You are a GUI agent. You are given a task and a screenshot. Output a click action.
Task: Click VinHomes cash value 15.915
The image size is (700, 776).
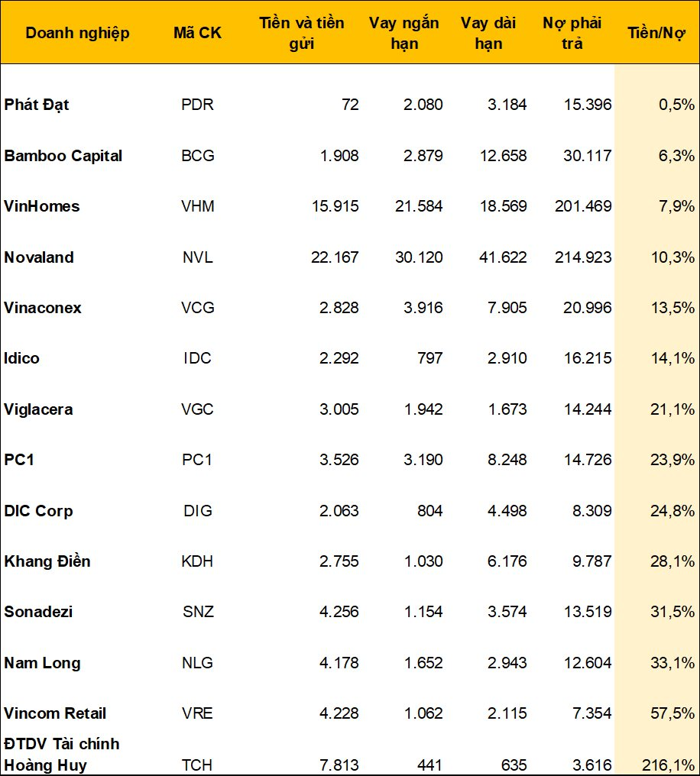click(x=335, y=206)
